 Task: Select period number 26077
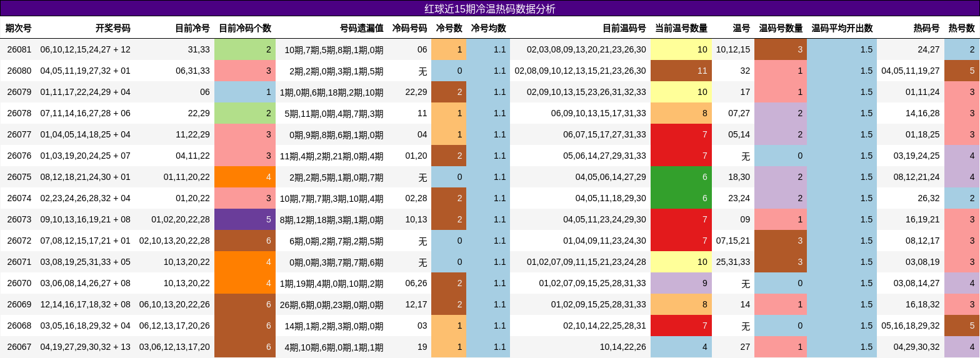19,134
